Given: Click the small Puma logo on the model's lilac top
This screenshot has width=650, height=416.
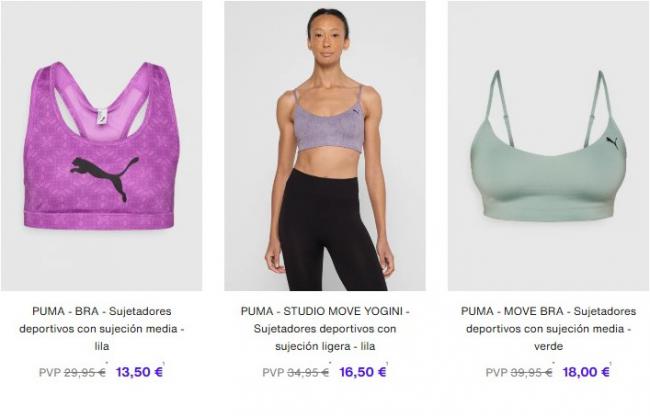Looking at the screenshot, I should [x=355, y=111].
